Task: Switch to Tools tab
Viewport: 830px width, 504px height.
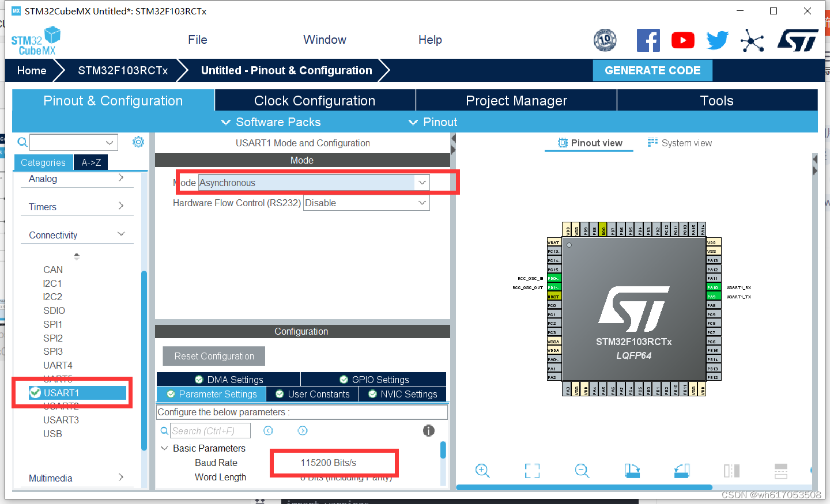Action: pos(717,100)
